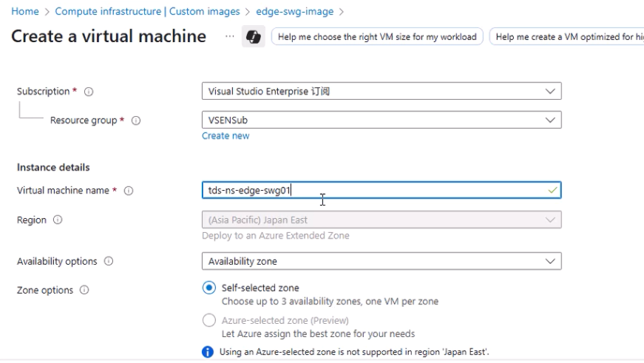This screenshot has width=644, height=363.
Task: Open the Resource group dropdown
Action: [382, 120]
